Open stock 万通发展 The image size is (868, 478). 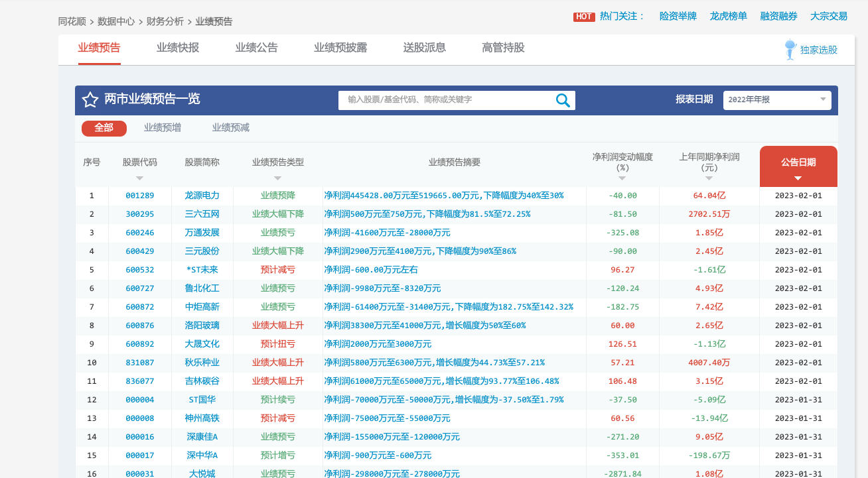pyautogui.click(x=202, y=233)
